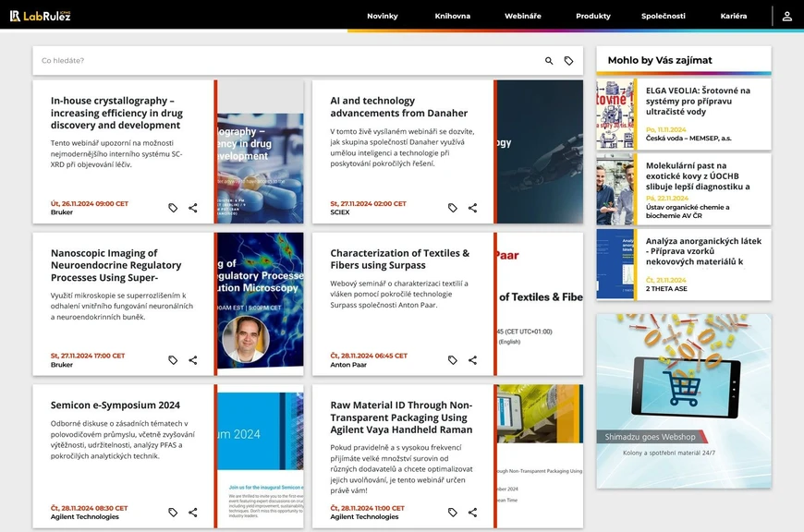Open 'In-house crystallography' webinar title
This screenshot has height=532, width=804.
pos(116,113)
